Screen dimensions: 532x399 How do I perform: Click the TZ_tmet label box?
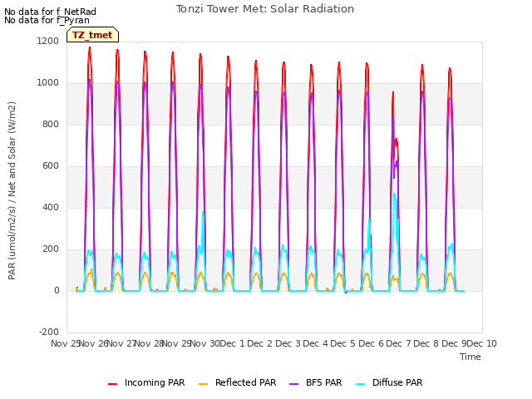[92, 35]
